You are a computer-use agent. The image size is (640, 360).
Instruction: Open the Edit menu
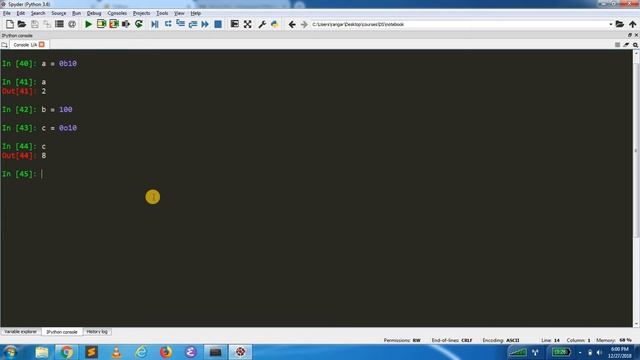(20, 13)
